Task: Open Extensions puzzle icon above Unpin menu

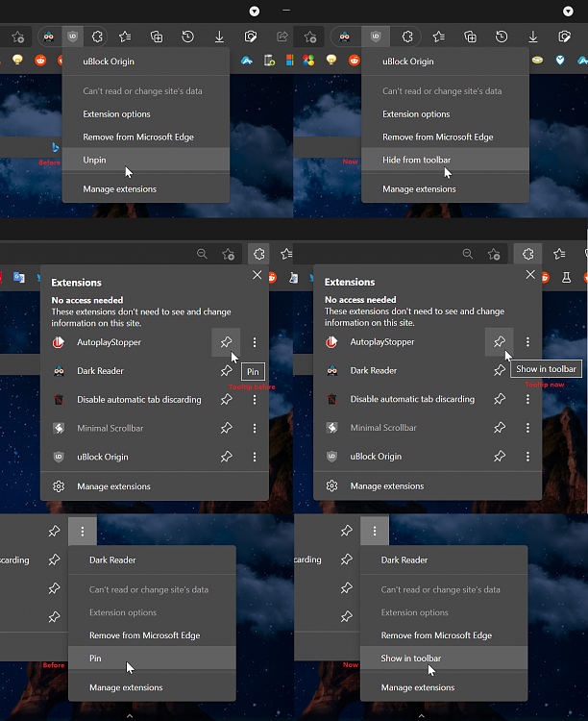Action: 97,37
